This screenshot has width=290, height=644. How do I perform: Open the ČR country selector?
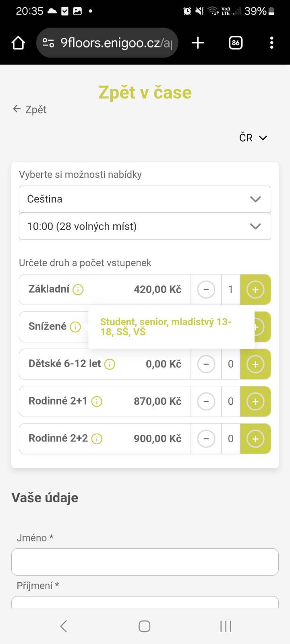(253, 138)
